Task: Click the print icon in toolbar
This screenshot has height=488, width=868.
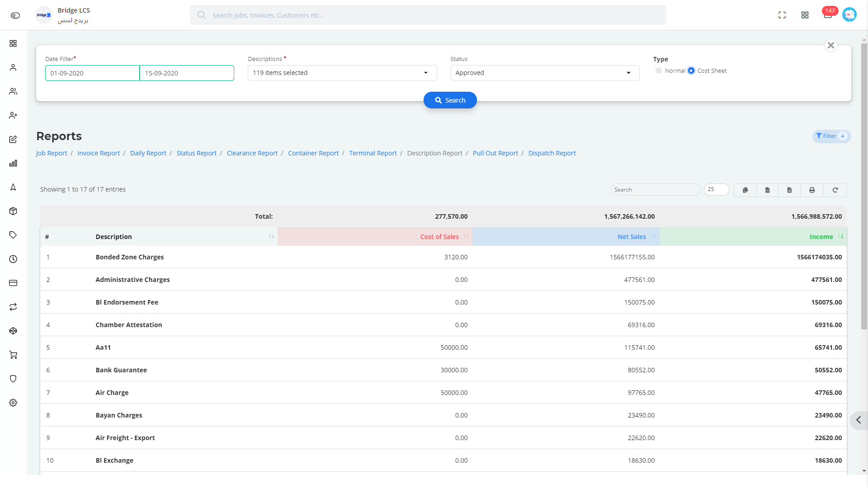Action: [812, 189]
